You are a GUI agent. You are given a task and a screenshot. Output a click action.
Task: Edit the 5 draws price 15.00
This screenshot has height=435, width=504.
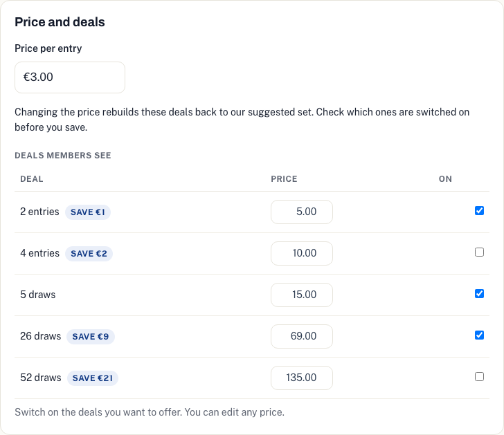tap(302, 295)
